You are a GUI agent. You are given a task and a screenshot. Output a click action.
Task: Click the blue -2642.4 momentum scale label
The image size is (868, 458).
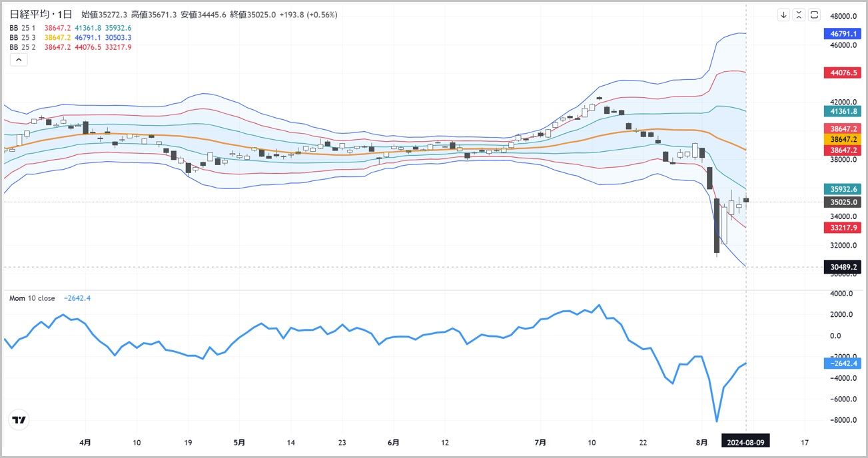click(x=843, y=363)
